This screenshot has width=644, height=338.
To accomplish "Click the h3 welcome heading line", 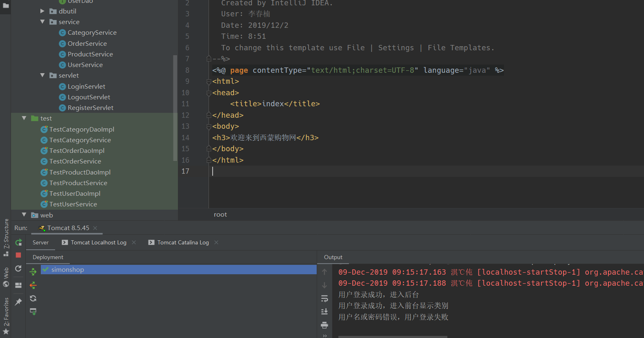I will pyautogui.click(x=265, y=138).
